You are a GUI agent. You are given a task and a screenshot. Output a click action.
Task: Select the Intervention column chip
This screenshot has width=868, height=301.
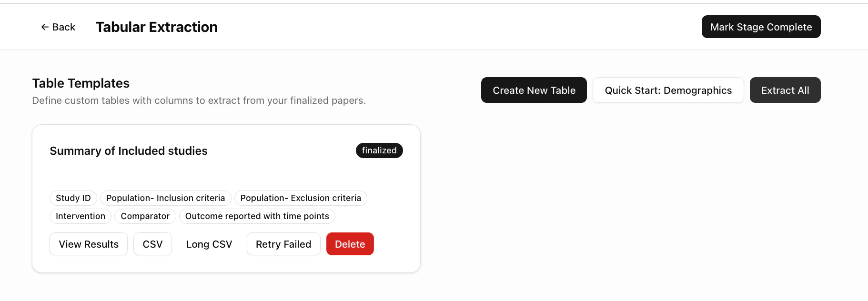point(80,216)
